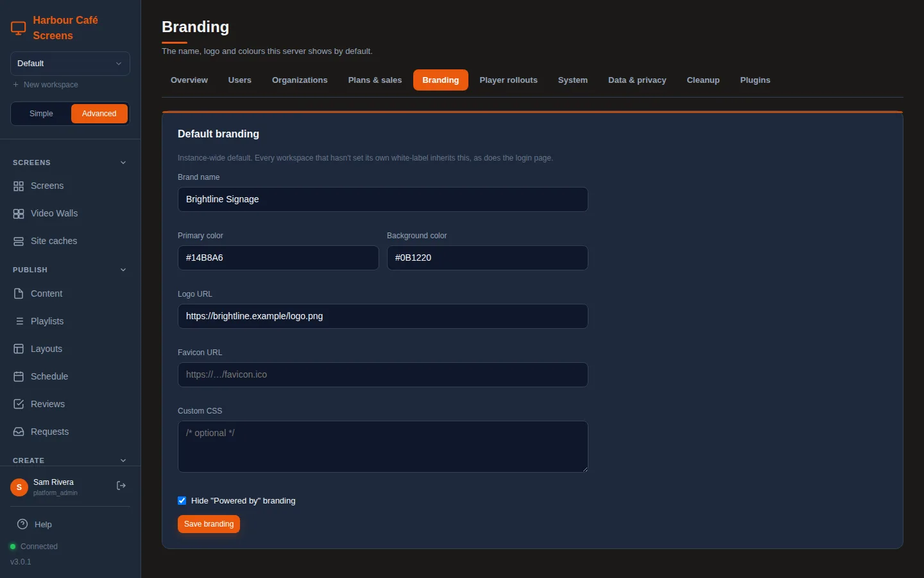The image size is (924, 578).
Task: Click the Layouts panel icon
Action: (19, 349)
